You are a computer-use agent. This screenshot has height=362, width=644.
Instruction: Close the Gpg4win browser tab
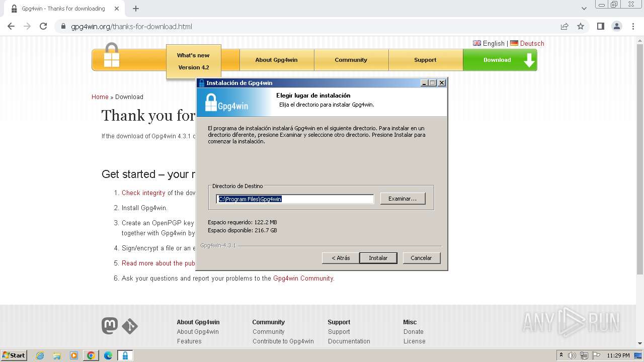117,9
